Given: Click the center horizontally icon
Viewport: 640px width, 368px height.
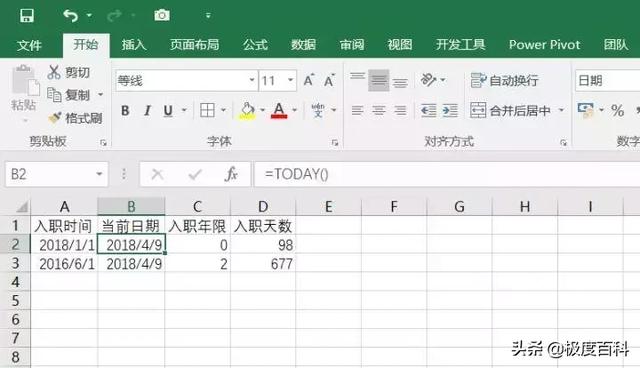Looking at the screenshot, I should [x=379, y=110].
